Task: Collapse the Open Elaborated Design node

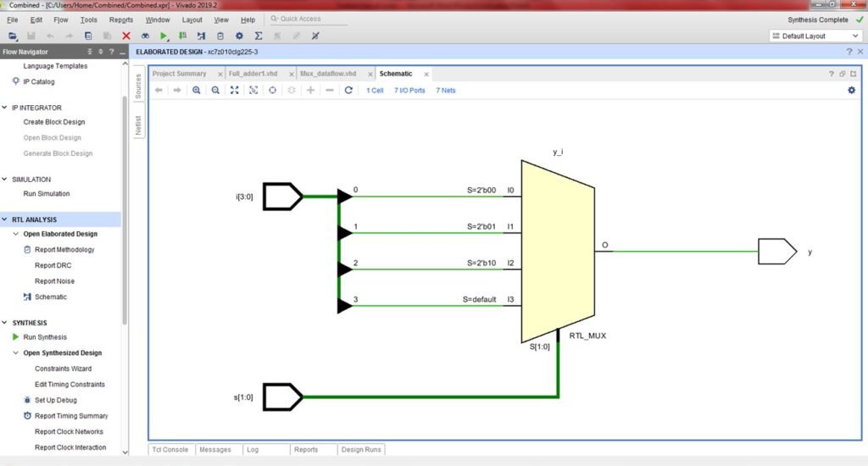Action: pyautogui.click(x=15, y=234)
